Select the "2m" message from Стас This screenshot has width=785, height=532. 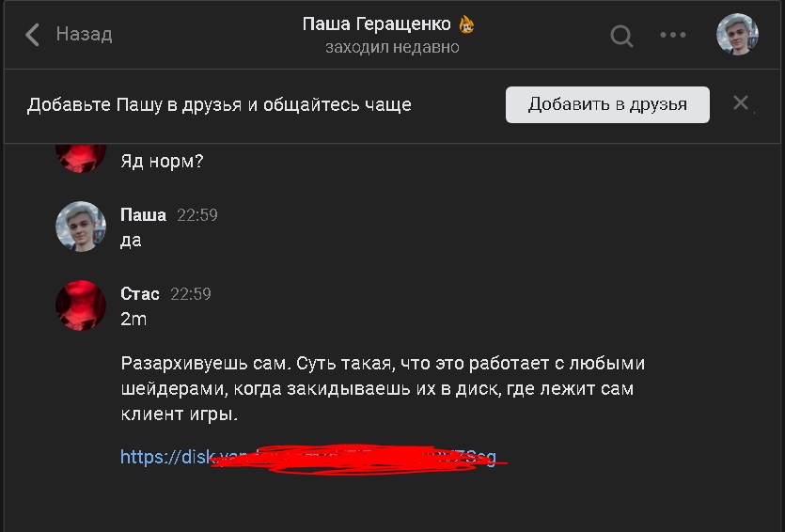coord(134,320)
